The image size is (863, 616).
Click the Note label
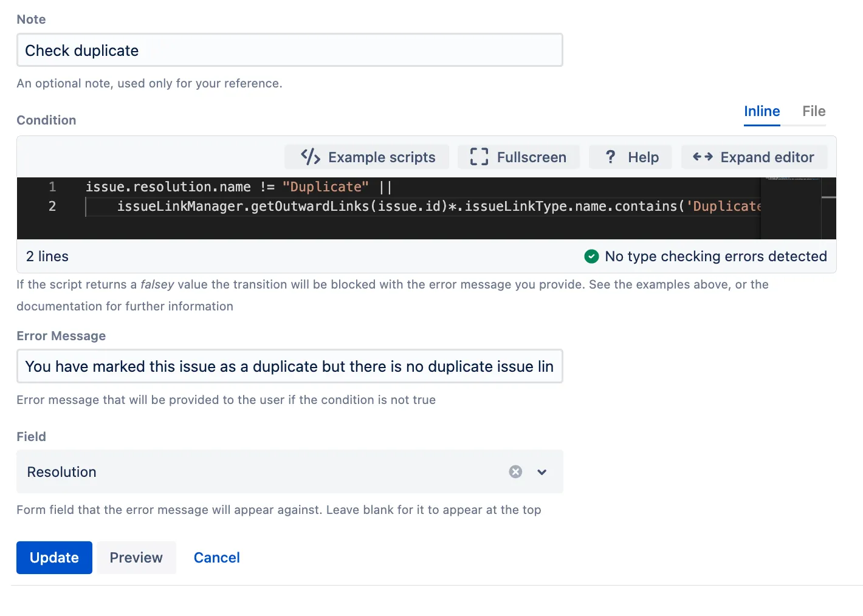(x=32, y=19)
